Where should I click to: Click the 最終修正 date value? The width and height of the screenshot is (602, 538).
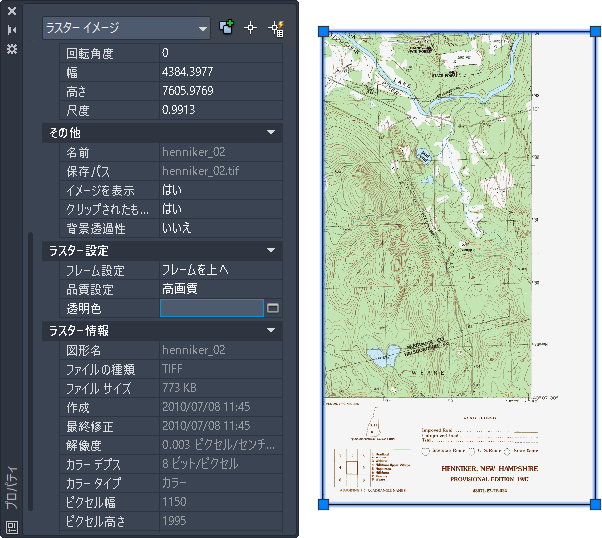221,426
